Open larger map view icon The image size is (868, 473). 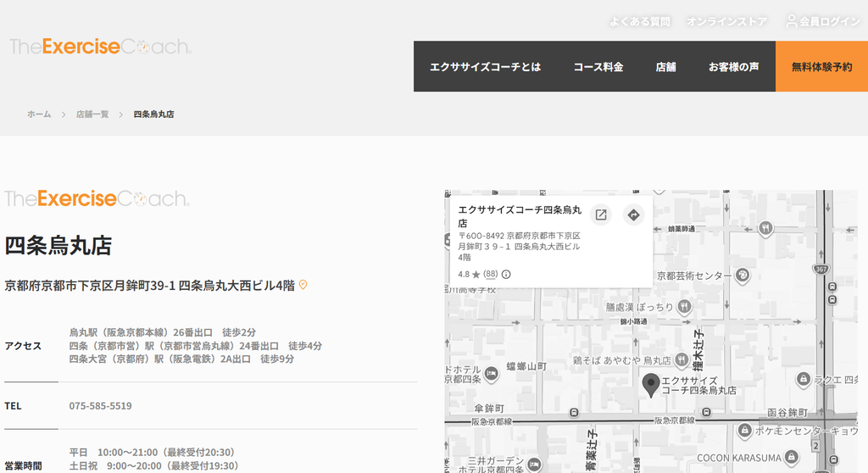pyautogui.click(x=601, y=215)
